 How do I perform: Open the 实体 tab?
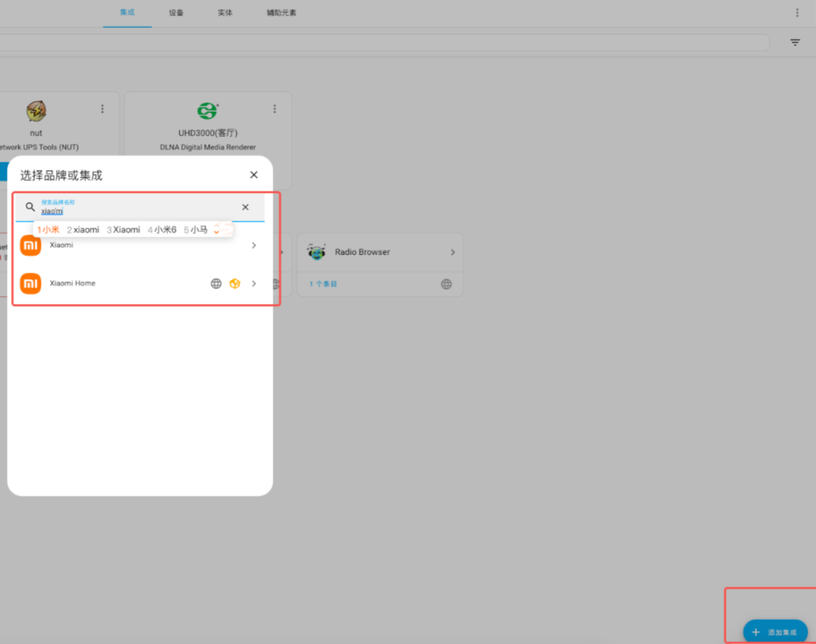tap(225, 13)
